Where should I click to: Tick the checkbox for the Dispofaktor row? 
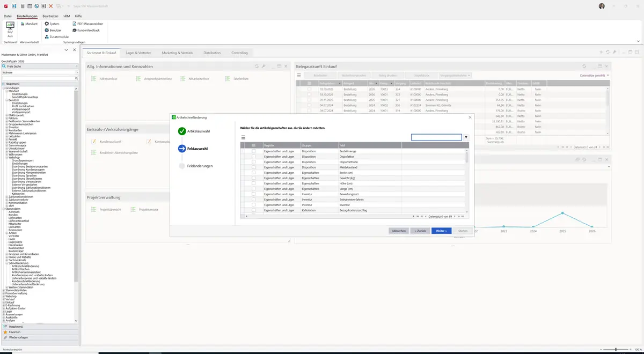(254, 157)
